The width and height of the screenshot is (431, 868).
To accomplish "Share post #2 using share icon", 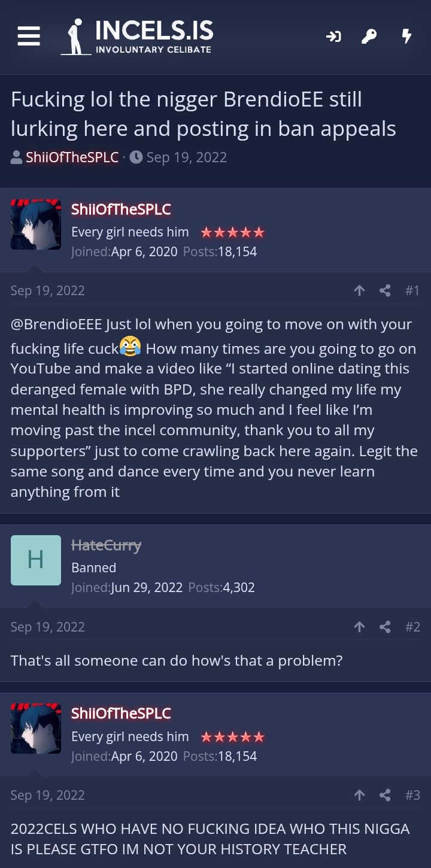I will (385, 627).
